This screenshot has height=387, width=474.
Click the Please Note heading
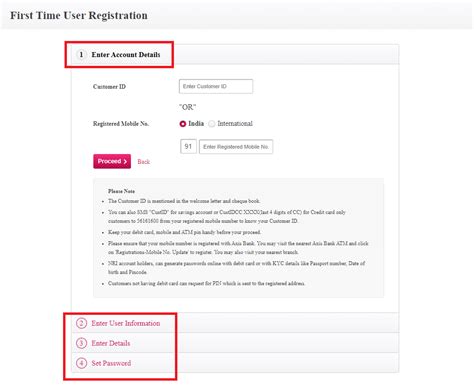pos(121,191)
